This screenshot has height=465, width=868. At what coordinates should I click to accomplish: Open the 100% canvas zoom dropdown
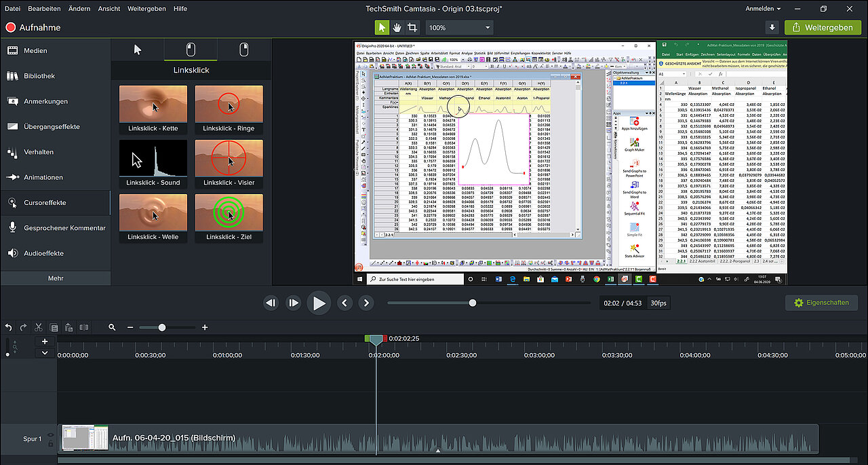[459, 27]
